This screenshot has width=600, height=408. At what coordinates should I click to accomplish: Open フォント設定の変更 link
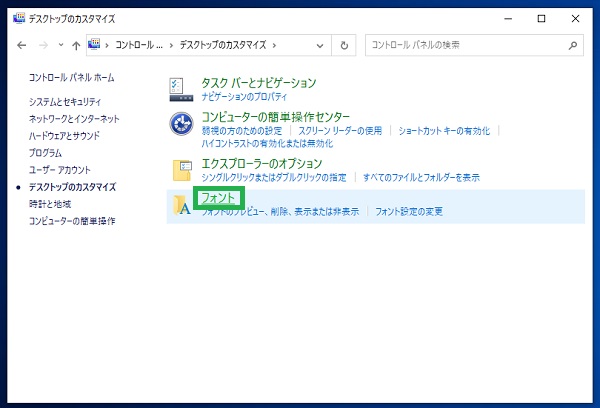[x=409, y=212]
